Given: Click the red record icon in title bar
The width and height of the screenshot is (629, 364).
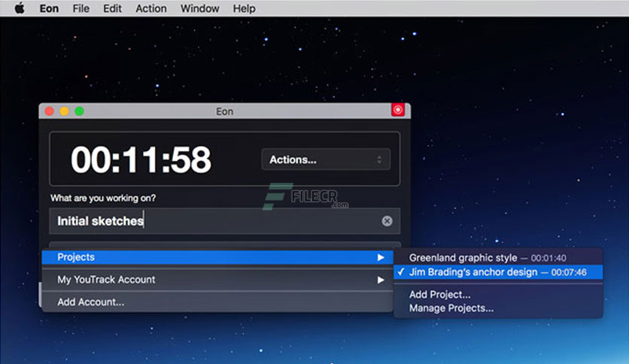Looking at the screenshot, I should point(398,110).
